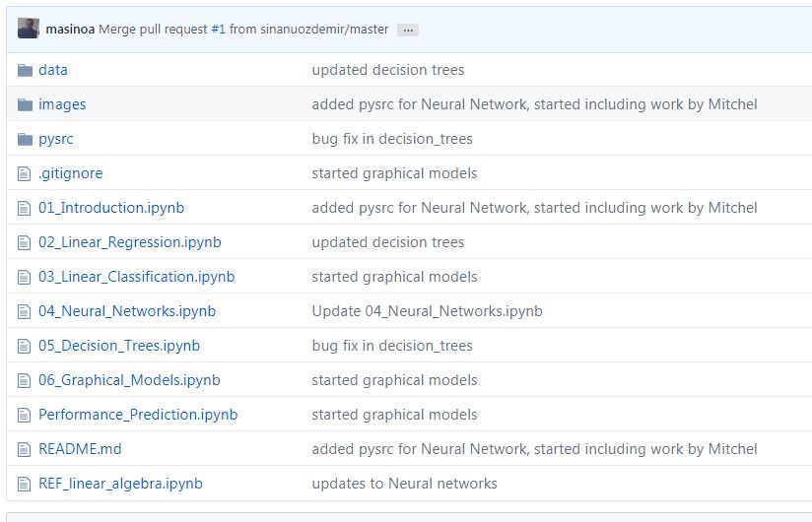Open the Performance_Prediction.ipynb file
The image size is (812, 522).
138,415
